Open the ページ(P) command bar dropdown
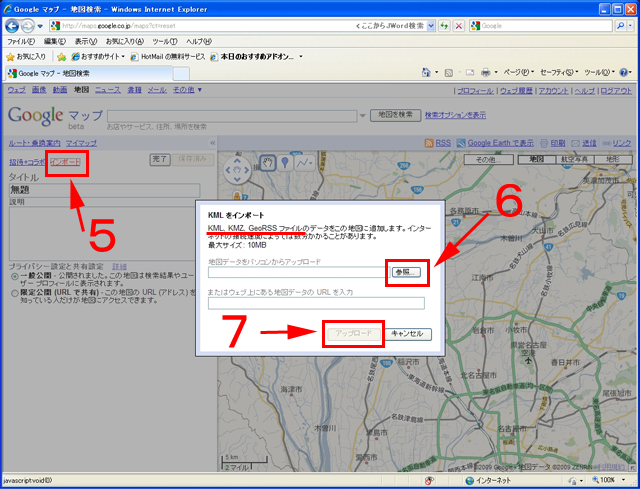640x489 pixels. coord(518,72)
